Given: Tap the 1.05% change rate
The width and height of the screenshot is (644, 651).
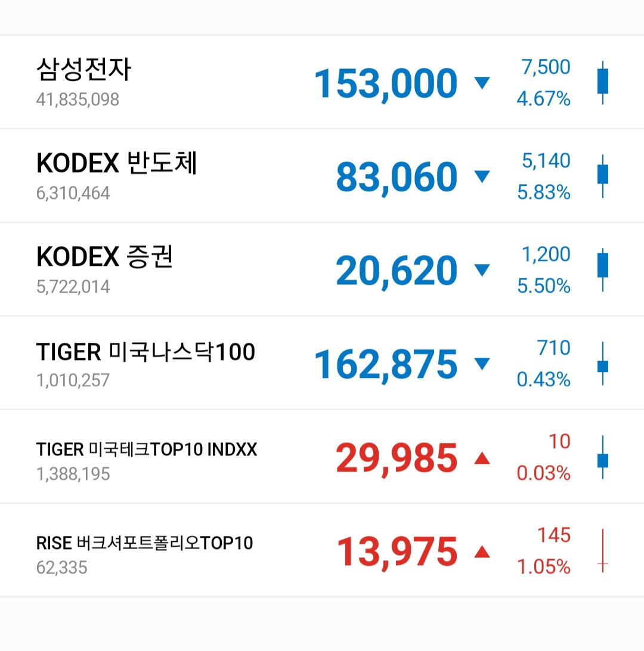Looking at the screenshot, I should [x=543, y=568].
